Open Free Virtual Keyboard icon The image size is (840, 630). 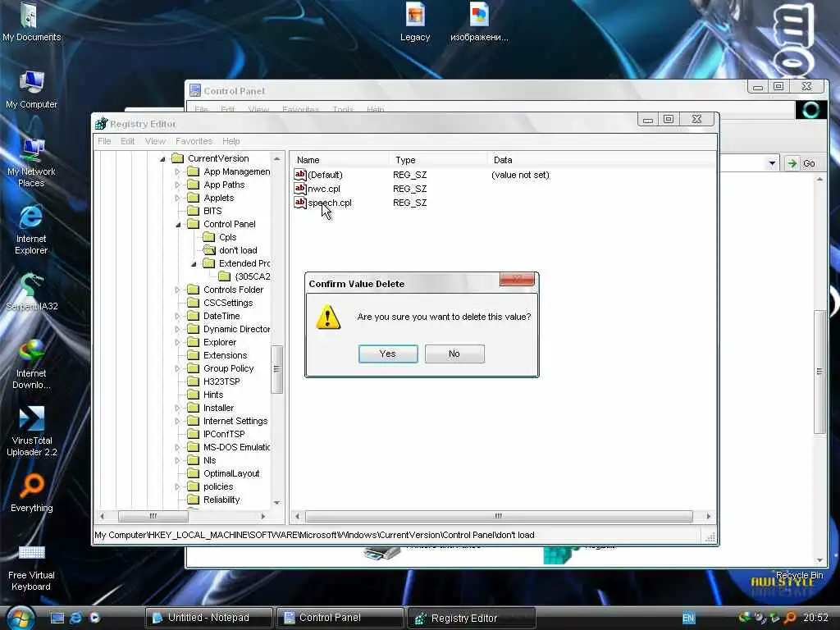point(31,566)
